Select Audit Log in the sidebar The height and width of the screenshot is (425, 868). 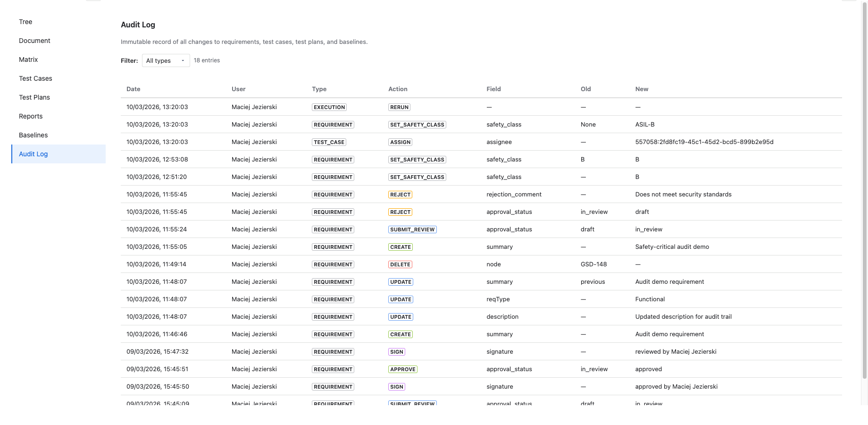tap(33, 154)
